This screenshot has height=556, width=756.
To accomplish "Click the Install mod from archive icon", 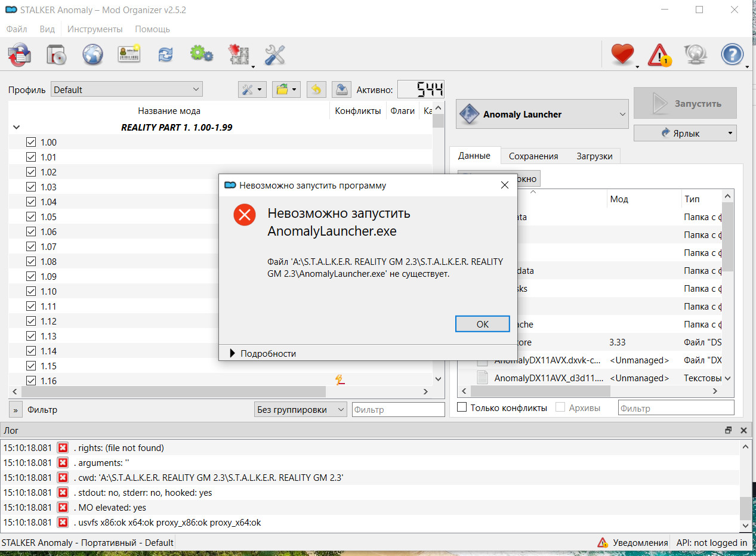I will [19, 55].
